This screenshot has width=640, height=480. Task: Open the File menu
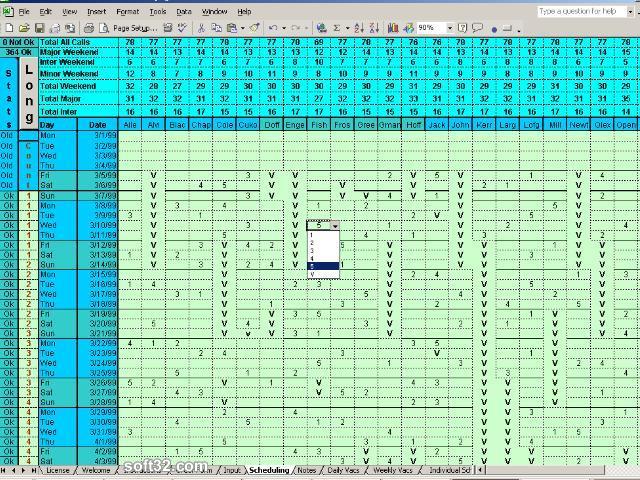pos(24,12)
